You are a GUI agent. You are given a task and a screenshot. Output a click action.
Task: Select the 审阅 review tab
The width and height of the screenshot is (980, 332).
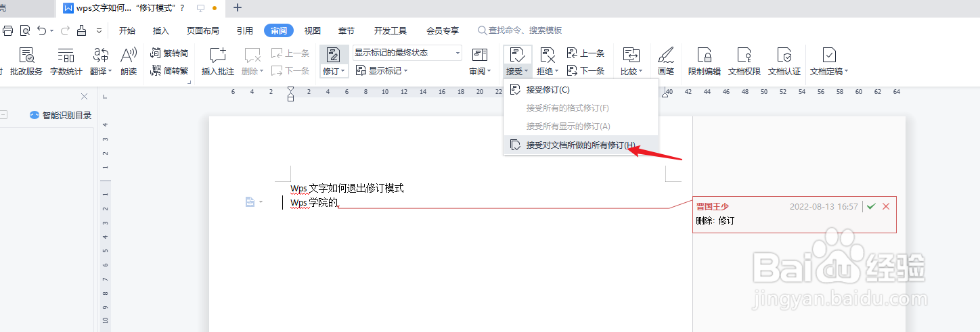pos(279,30)
